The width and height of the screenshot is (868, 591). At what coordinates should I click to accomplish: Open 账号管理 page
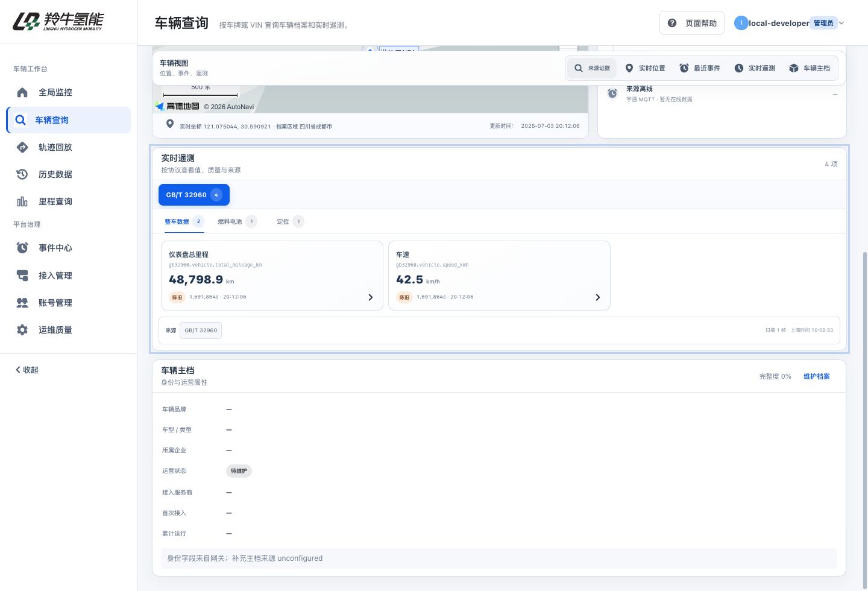pos(69,303)
